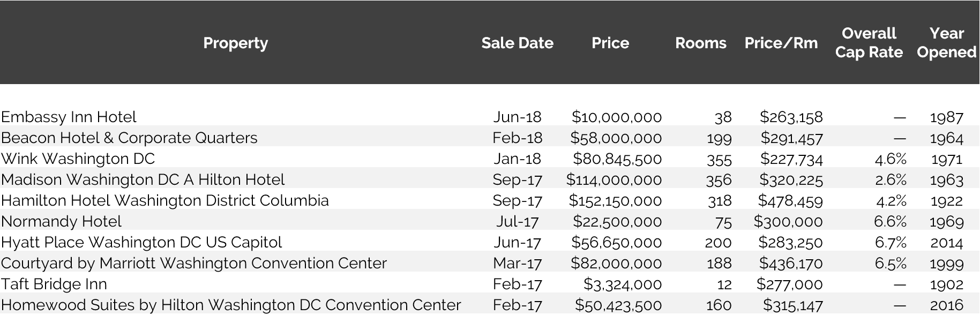The width and height of the screenshot is (980, 323).
Task: Select the Embassy Inn Hotel row
Action: click(x=490, y=117)
